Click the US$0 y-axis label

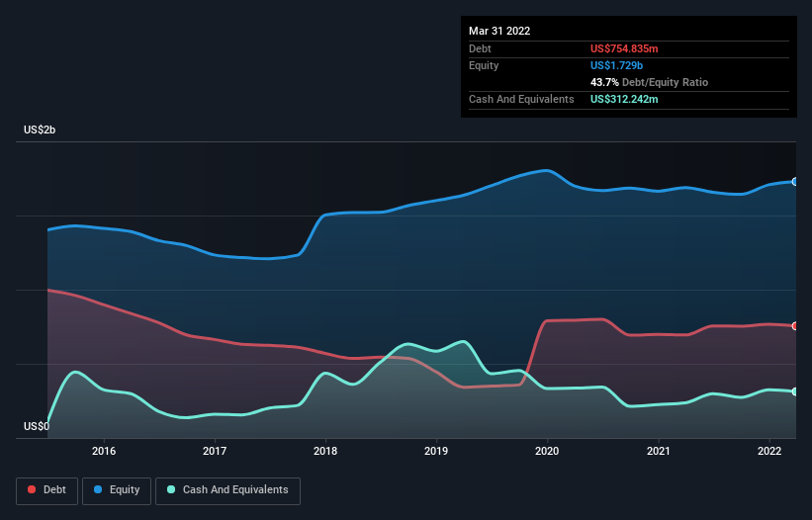point(37,426)
